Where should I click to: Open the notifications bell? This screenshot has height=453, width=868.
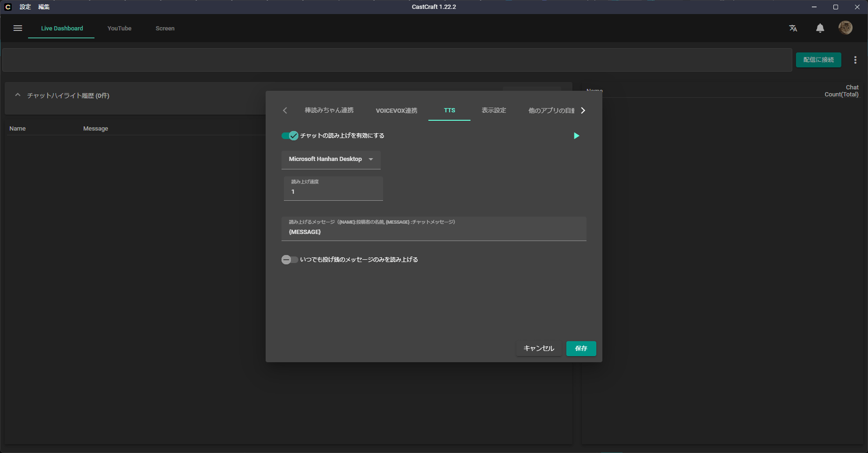[x=820, y=28]
